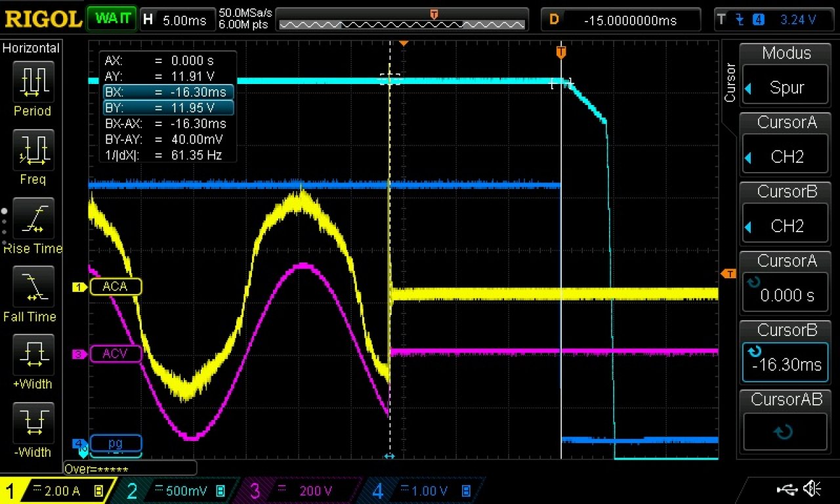
Task: Click the BX = -16.30ms cursor row
Action: pos(168,92)
